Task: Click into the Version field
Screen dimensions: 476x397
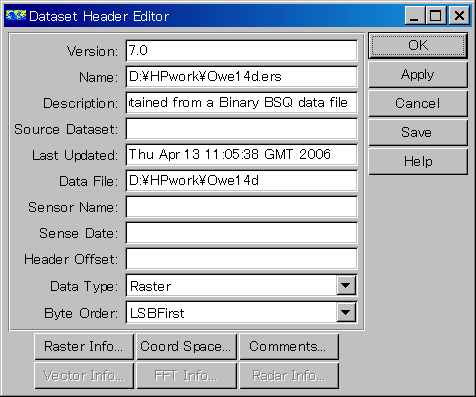Action: tap(241, 51)
